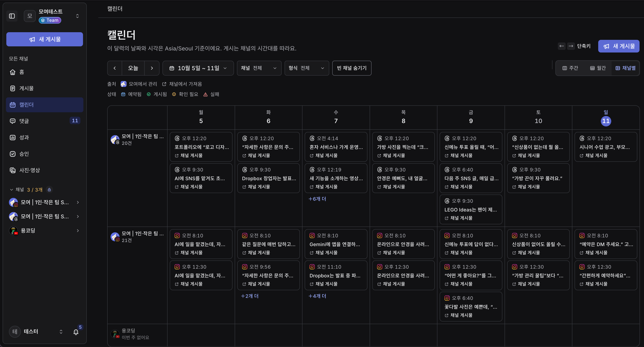Show +4개 더 posts on Wednesday Instagram row

point(317,296)
